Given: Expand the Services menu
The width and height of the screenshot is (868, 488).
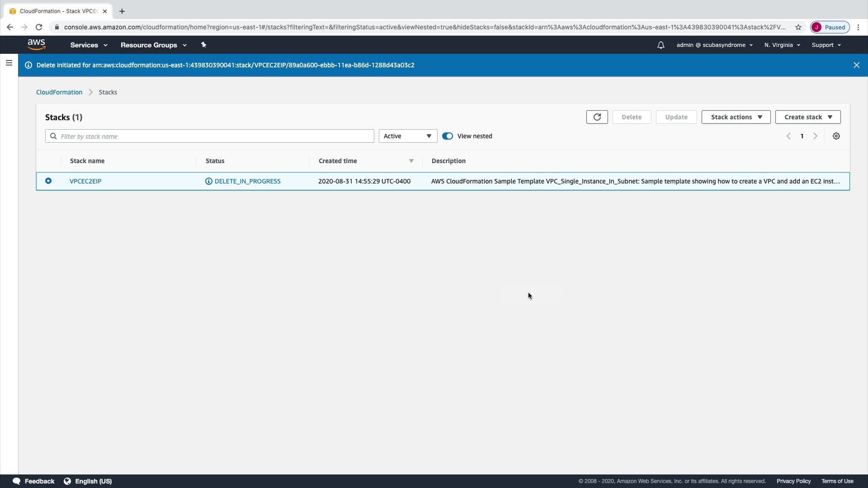Looking at the screenshot, I should 89,45.
